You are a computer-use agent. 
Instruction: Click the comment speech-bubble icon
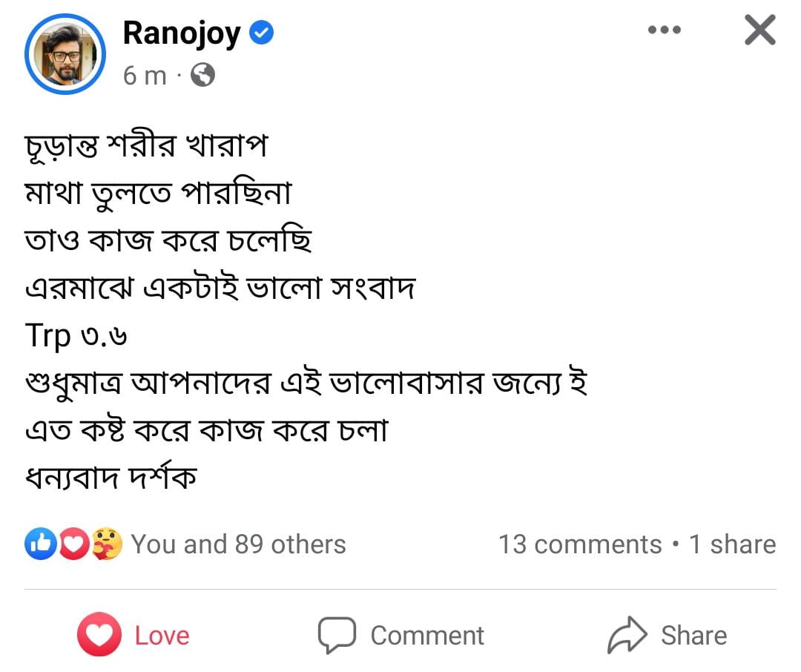tap(337, 634)
